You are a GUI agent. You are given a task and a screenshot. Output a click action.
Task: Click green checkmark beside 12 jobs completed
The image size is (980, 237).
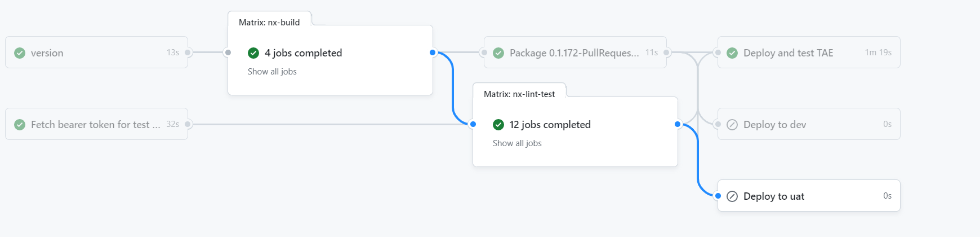[498, 124]
